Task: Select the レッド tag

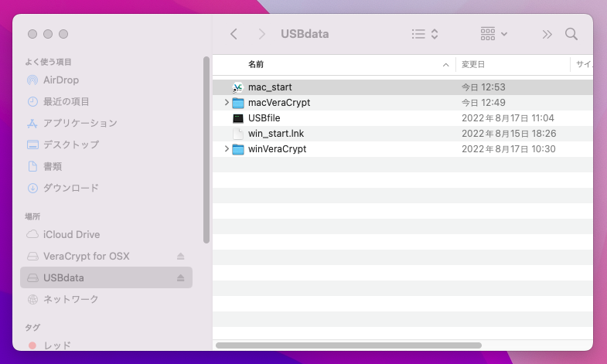Action: (56, 345)
